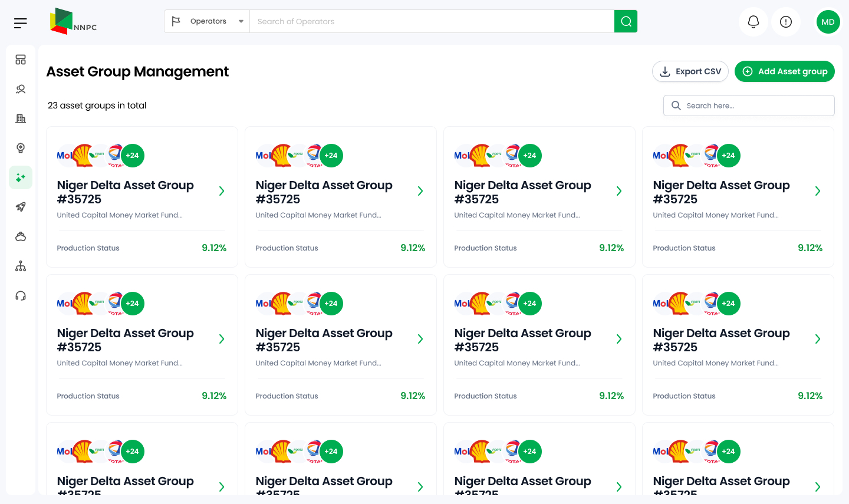This screenshot has width=849, height=504.
Task: Click the NNPC logo
Action: pos(73,22)
